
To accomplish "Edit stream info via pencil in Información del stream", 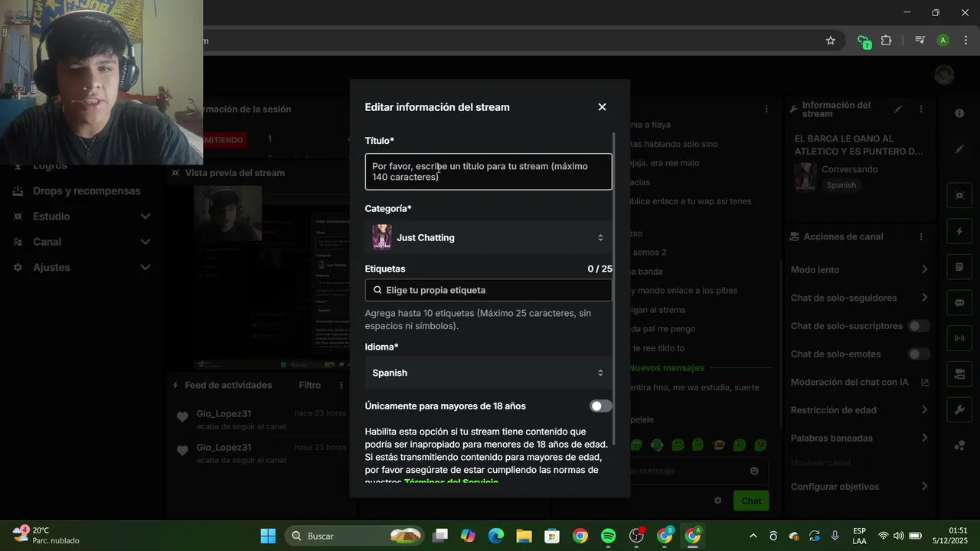I will (898, 109).
